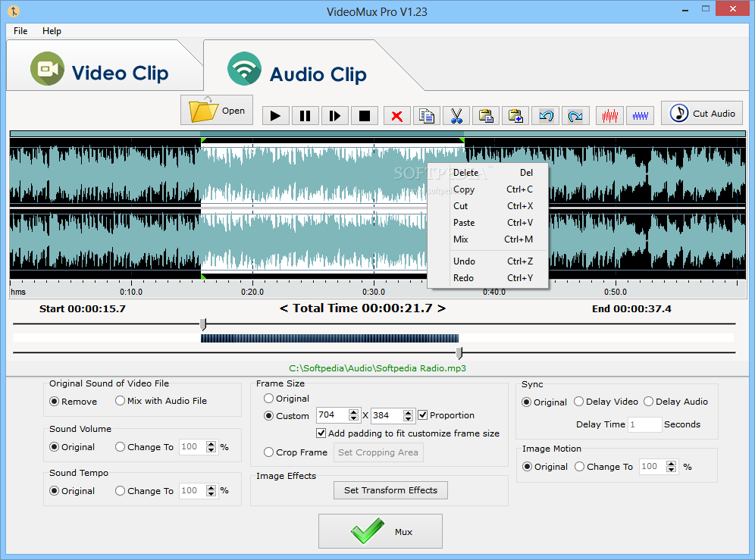This screenshot has width=755, height=560.
Task: Toggle the Proportion checkbox
Action: (x=423, y=415)
